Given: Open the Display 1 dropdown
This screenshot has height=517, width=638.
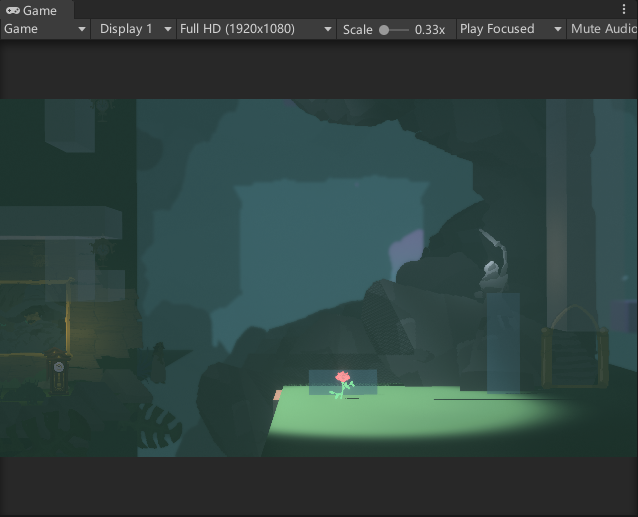Looking at the screenshot, I should click(133, 29).
